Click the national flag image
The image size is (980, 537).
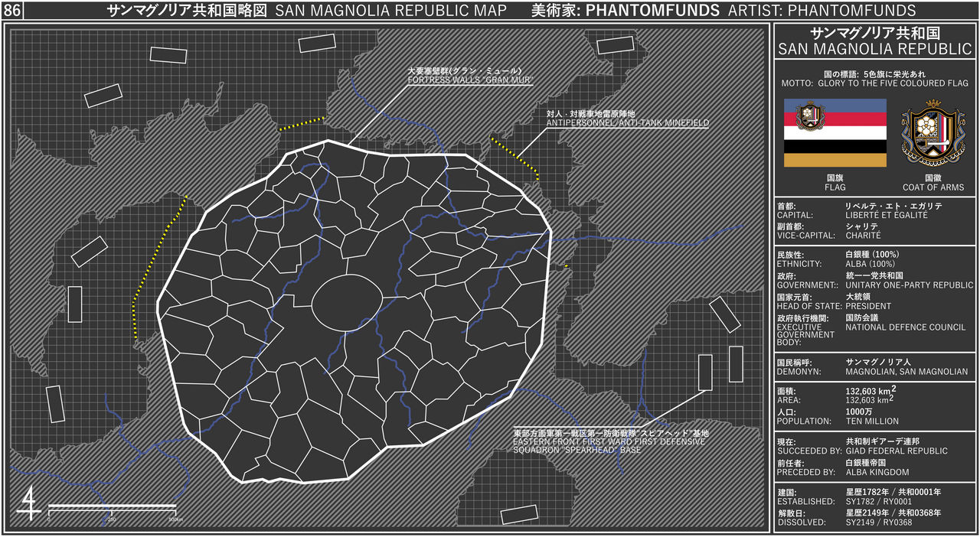coord(835,132)
